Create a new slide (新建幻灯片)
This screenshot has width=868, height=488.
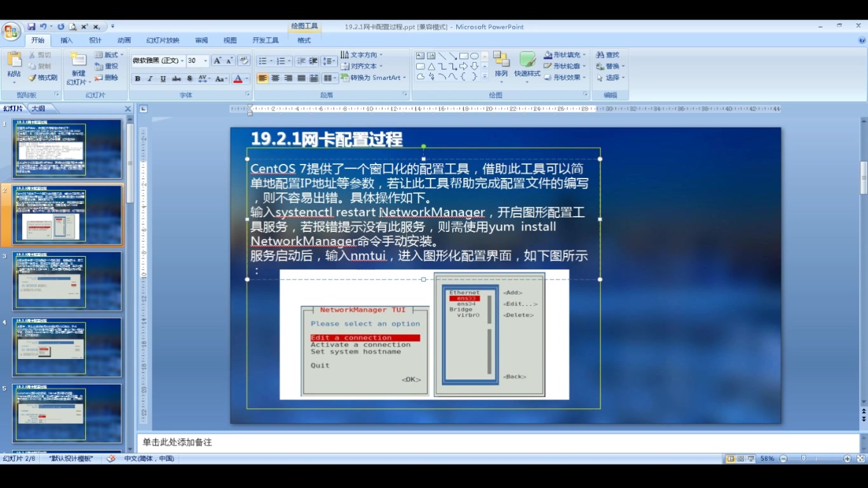[78, 69]
